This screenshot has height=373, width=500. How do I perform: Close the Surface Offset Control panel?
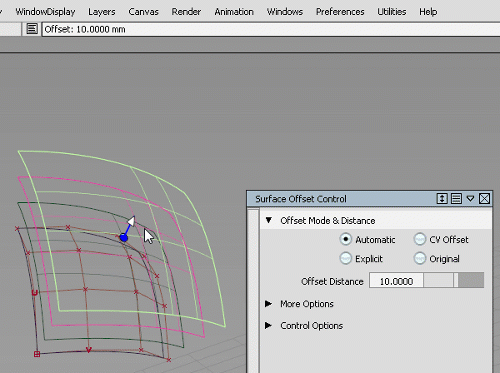(484, 199)
